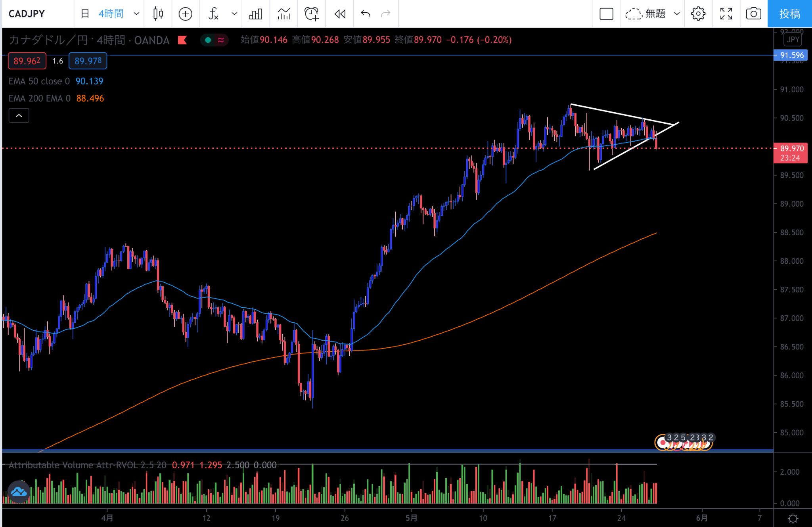Open chart settings gear icon

pyautogui.click(x=698, y=14)
